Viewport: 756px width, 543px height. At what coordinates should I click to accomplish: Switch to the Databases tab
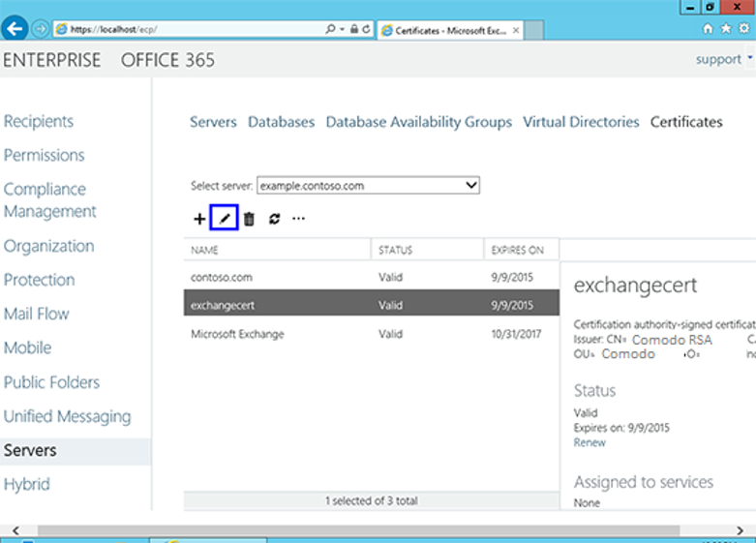click(x=281, y=122)
